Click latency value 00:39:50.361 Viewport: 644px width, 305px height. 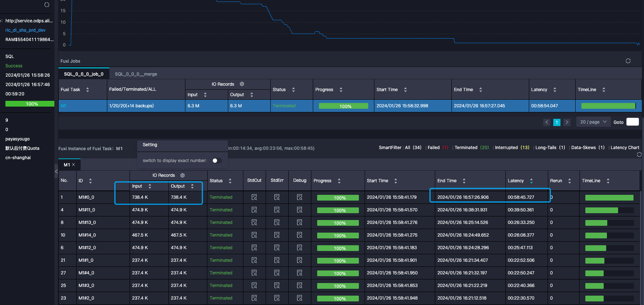(x=521, y=210)
